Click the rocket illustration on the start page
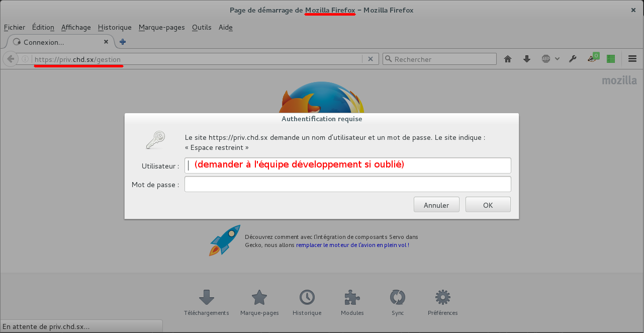 click(x=224, y=240)
